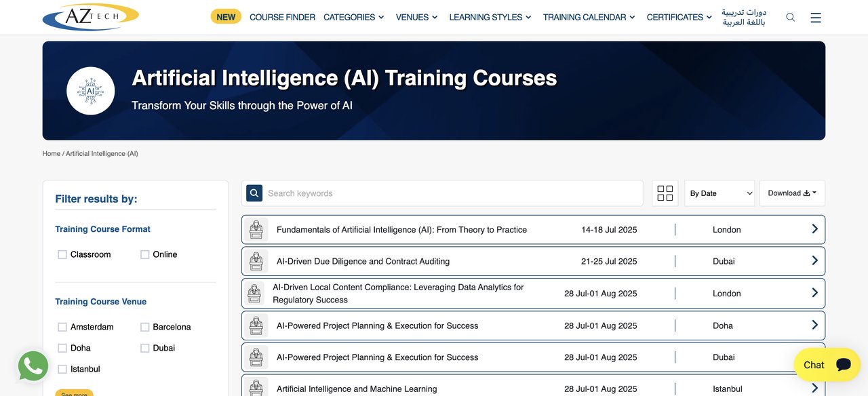Click arrow for AI-Driven Due Diligence course
Screen dimensions: 868x396
pyautogui.click(x=814, y=261)
